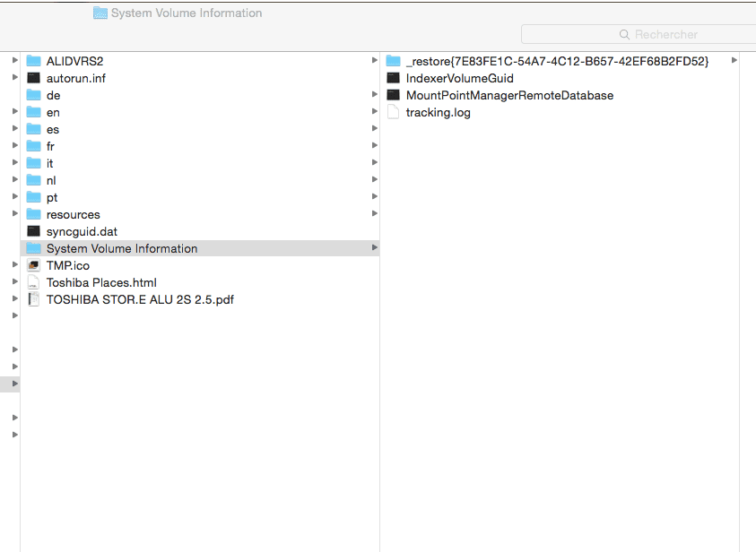Click the IndexerVolumeGuid file icon
The width and height of the screenshot is (756, 552).
tap(394, 78)
